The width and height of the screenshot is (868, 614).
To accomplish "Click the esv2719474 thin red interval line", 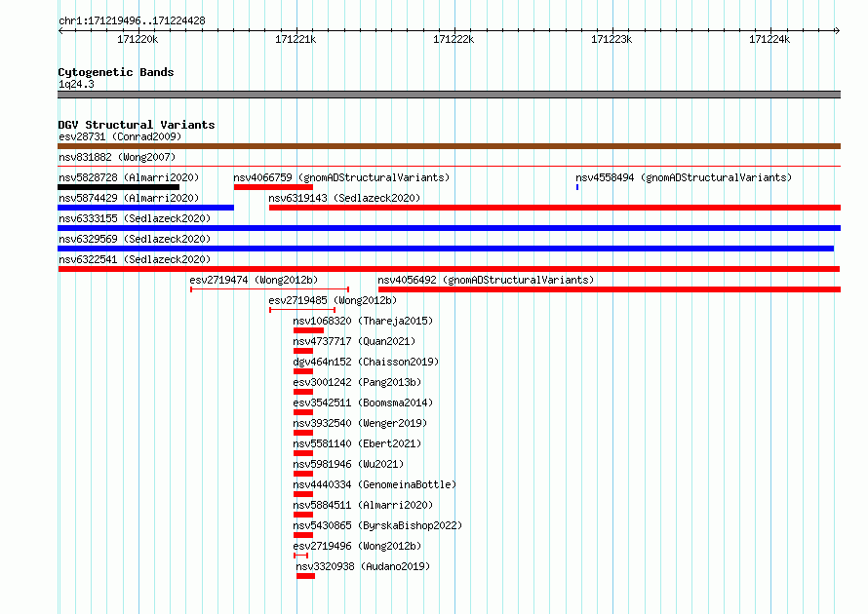I will coord(269,289).
